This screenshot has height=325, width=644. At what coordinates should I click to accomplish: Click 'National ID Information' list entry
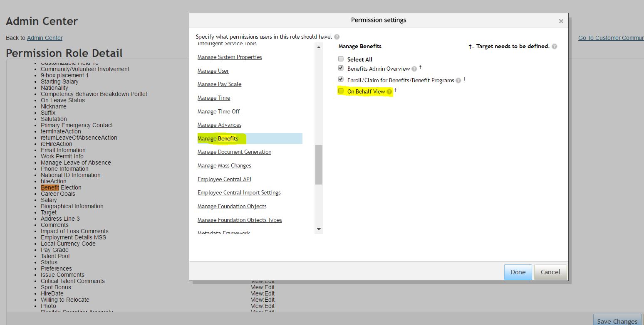tap(71, 175)
